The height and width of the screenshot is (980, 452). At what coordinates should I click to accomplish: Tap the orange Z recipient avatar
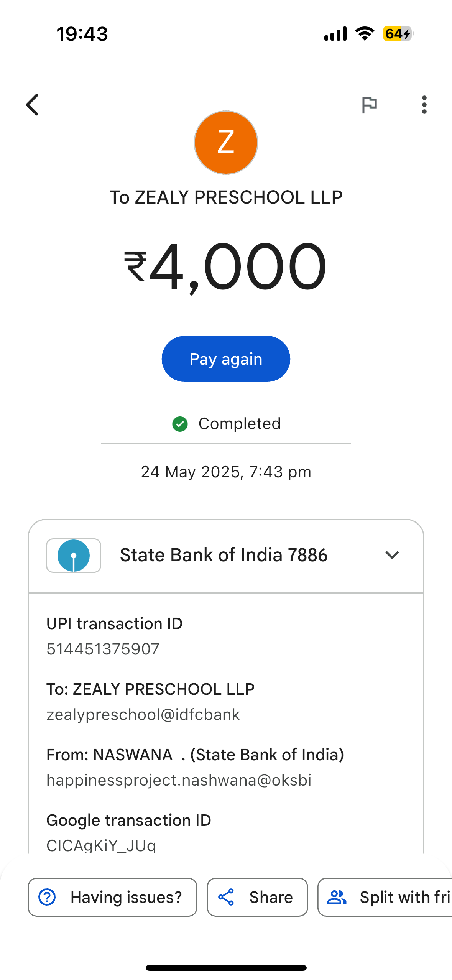click(x=226, y=143)
